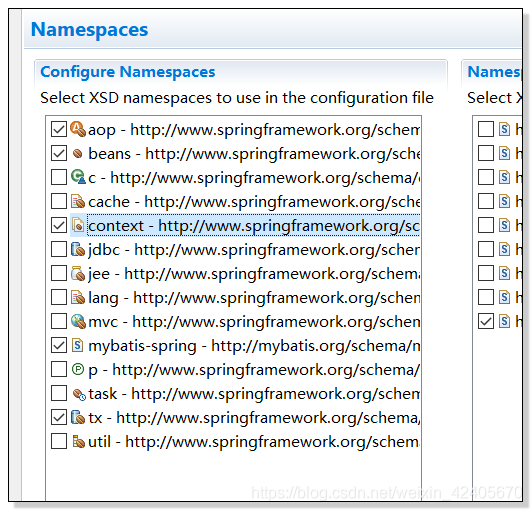Select the 'c - http://www.springframework.org' row text
This screenshot has height=511, width=532.
click(254, 178)
